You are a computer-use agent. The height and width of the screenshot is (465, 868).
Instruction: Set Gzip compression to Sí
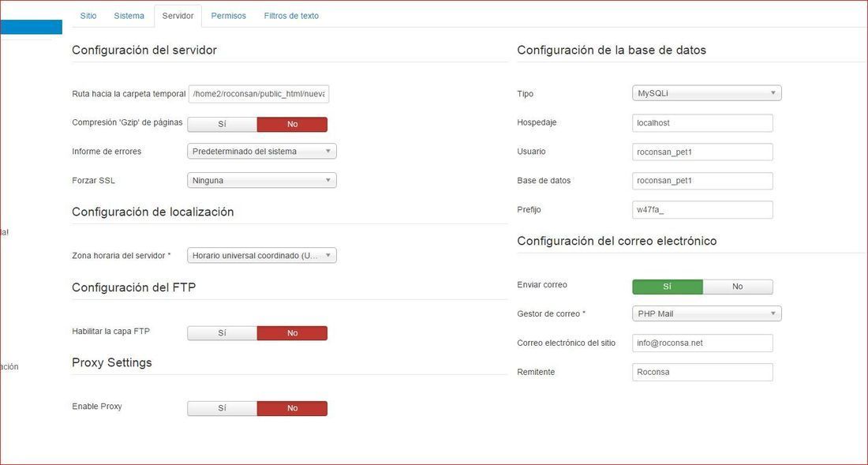click(222, 125)
